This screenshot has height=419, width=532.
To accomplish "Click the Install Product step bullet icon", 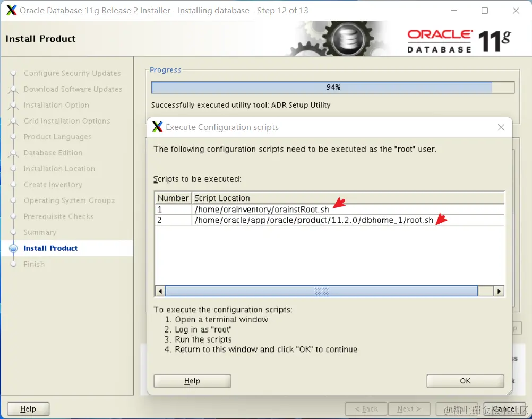I will click(13, 249).
